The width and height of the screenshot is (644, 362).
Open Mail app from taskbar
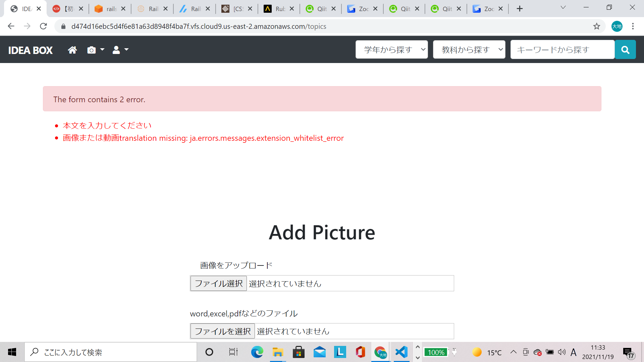pyautogui.click(x=319, y=352)
